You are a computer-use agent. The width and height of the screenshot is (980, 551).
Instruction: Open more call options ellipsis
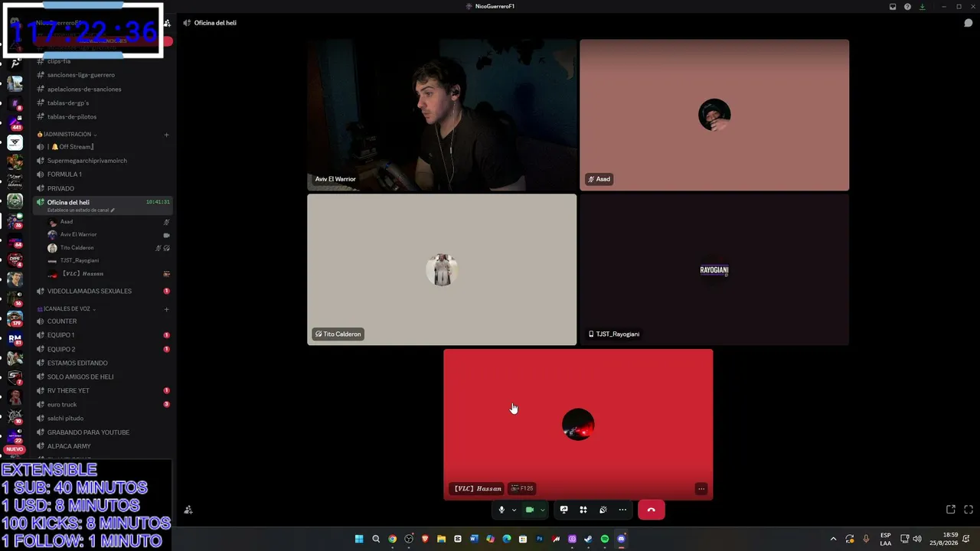coord(622,510)
